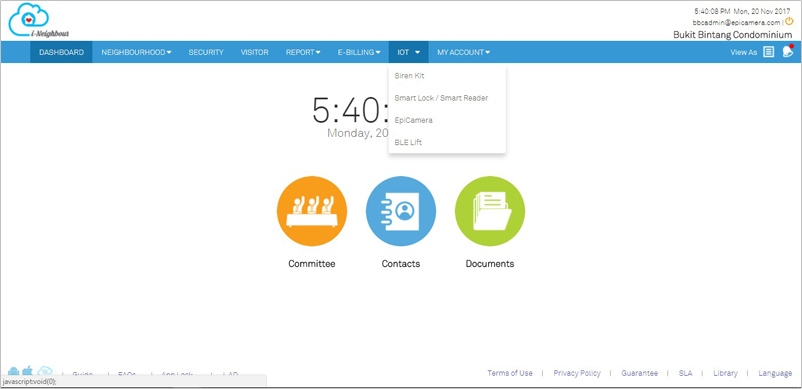
Task: Click the bbcadmin@epicamera.com email text
Action: [x=736, y=22]
